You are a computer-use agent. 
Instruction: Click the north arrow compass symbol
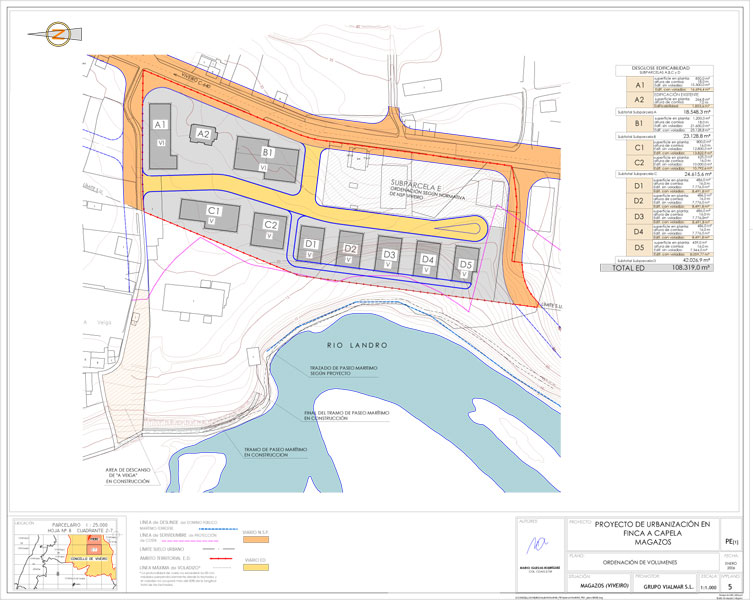[56, 30]
